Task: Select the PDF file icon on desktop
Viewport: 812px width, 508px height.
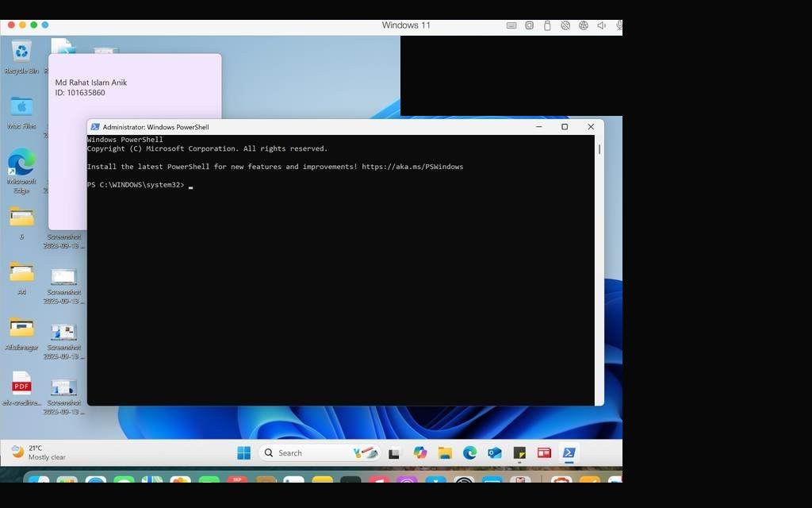Action: coord(21,389)
